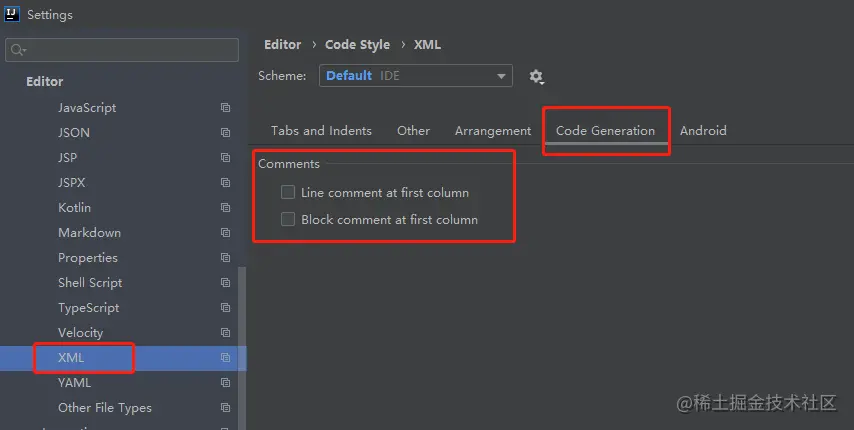Click the search magnifier icon in settings
This screenshot has height=430, width=854.
[17, 50]
